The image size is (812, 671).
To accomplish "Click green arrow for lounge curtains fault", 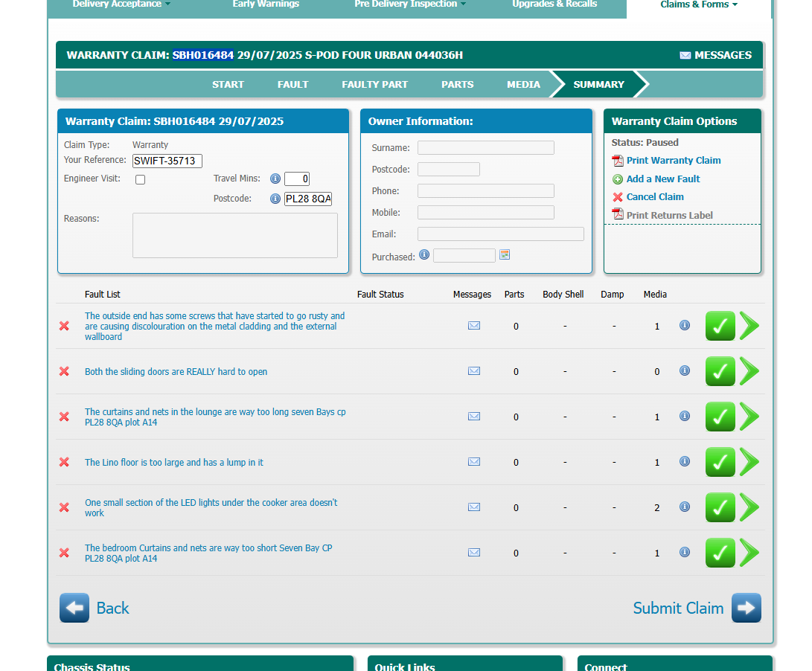I will coord(749,417).
